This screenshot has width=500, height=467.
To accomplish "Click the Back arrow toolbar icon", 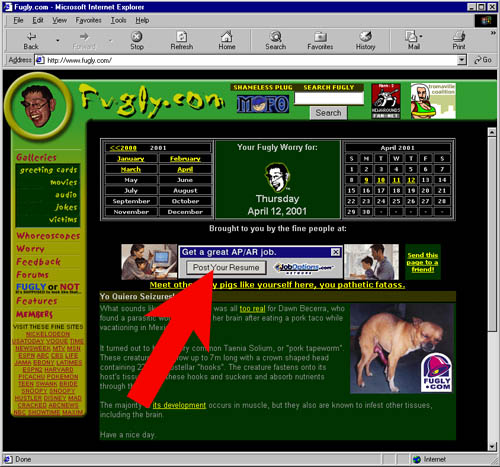I will [x=31, y=36].
